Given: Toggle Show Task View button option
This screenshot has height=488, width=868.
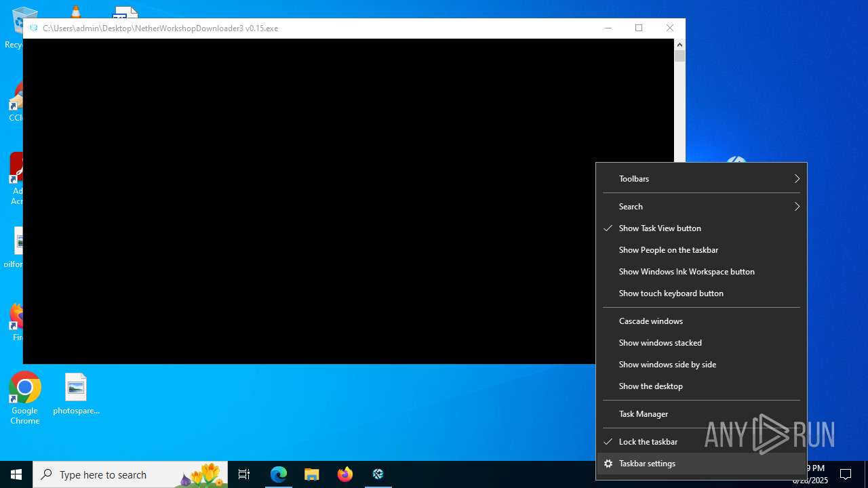Looking at the screenshot, I should click(x=701, y=228).
